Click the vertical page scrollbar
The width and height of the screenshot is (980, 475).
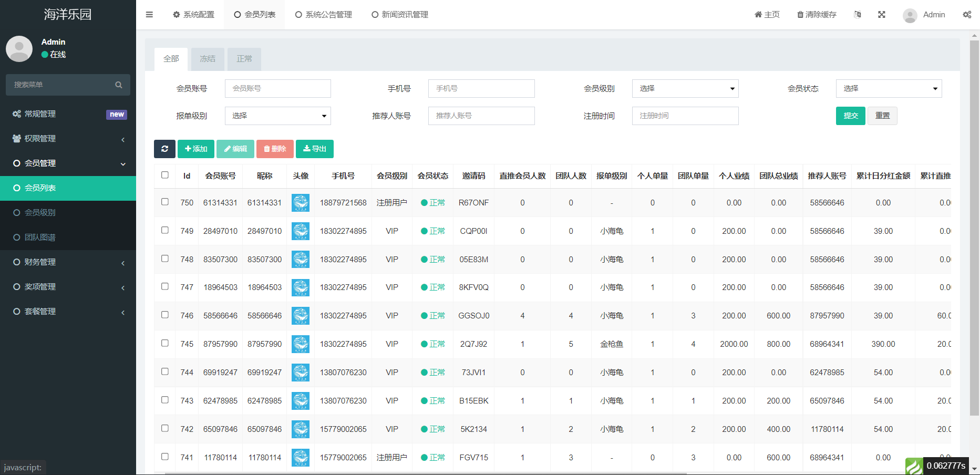click(975, 228)
